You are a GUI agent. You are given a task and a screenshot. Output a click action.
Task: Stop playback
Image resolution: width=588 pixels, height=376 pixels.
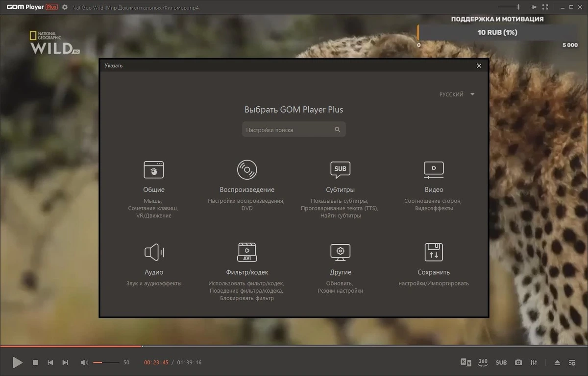[35, 362]
